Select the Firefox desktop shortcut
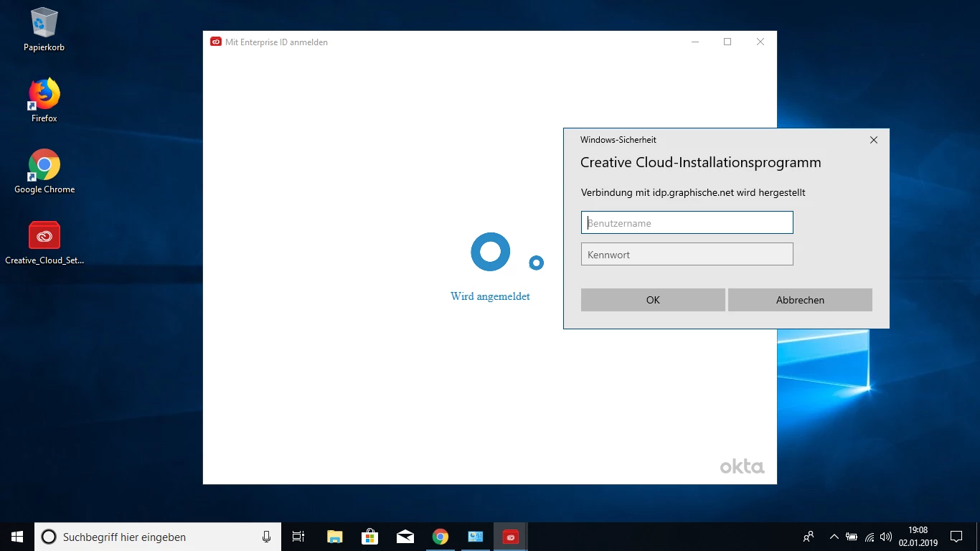This screenshot has height=551, width=980. pos(44,100)
